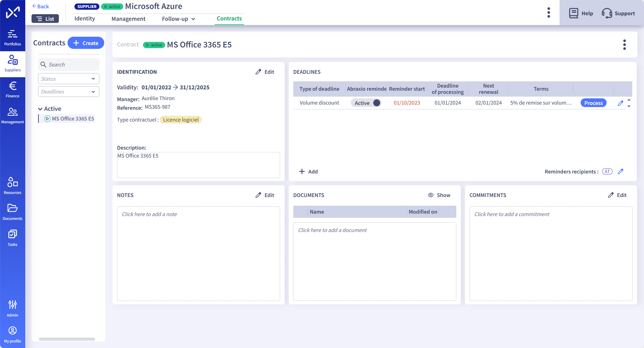Click the active badge next to Microsoft Azure
The width and height of the screenshot is (644, 348).
pyautogui.click(x=112, y=7)
